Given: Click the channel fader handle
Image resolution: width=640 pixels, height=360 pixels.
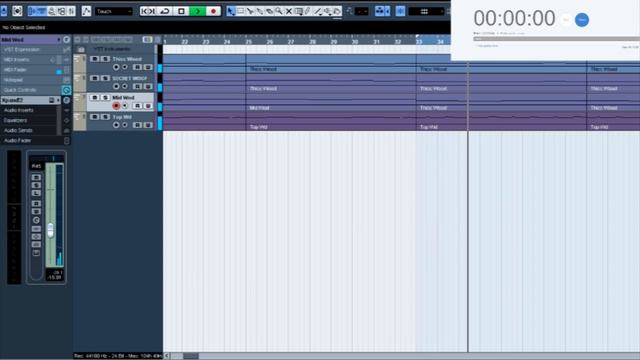Looking at the screenshot, I should coord(50,230).
